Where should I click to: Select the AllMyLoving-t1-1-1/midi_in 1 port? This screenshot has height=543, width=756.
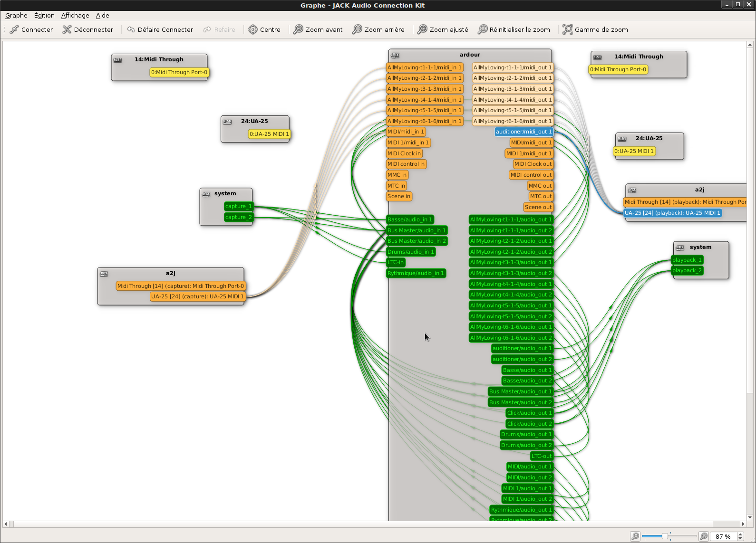coord(425,67)
